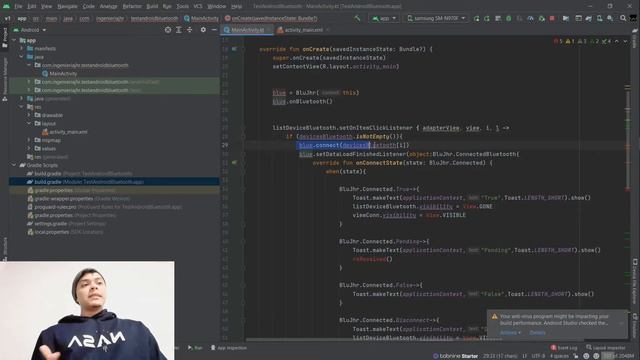Click the Make Project hammer icon

point(357,18)
